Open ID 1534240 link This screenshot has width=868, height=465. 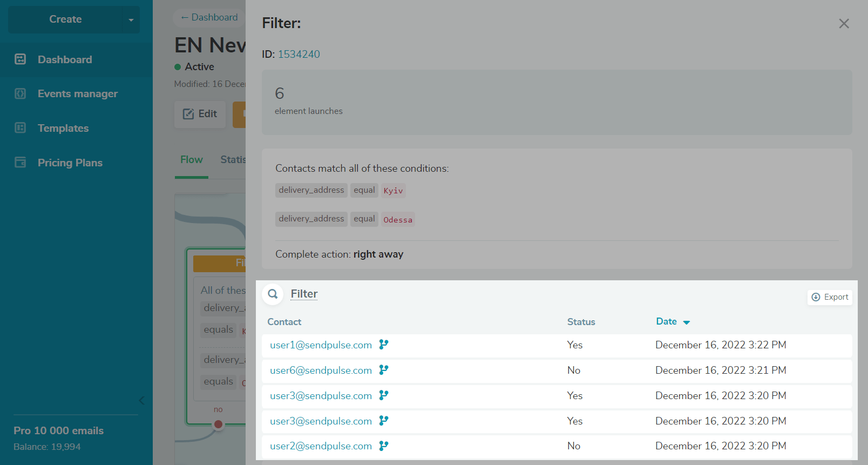tap(299, 55)
